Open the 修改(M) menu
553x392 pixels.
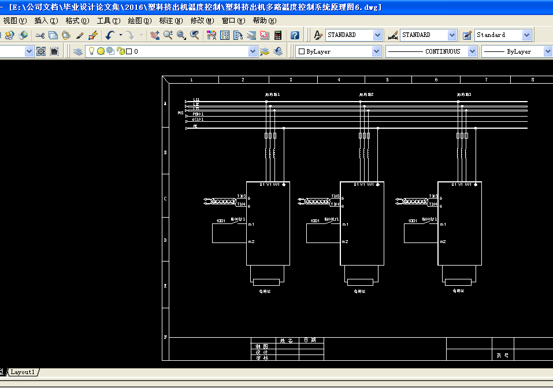point(202,21)
